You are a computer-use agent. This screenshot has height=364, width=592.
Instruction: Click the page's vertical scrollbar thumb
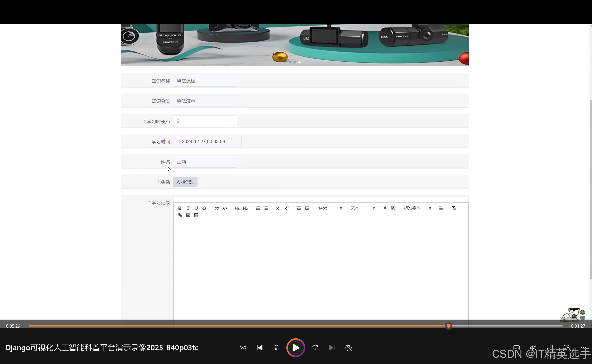point(590,189)
